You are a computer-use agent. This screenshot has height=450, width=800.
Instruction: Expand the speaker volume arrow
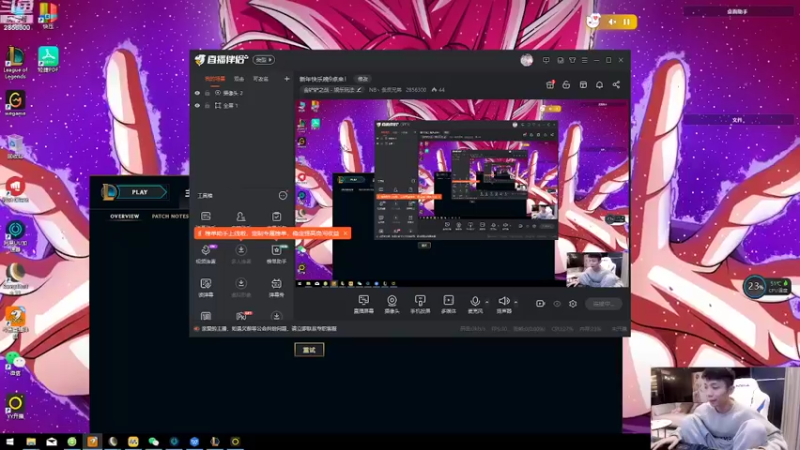516,302
